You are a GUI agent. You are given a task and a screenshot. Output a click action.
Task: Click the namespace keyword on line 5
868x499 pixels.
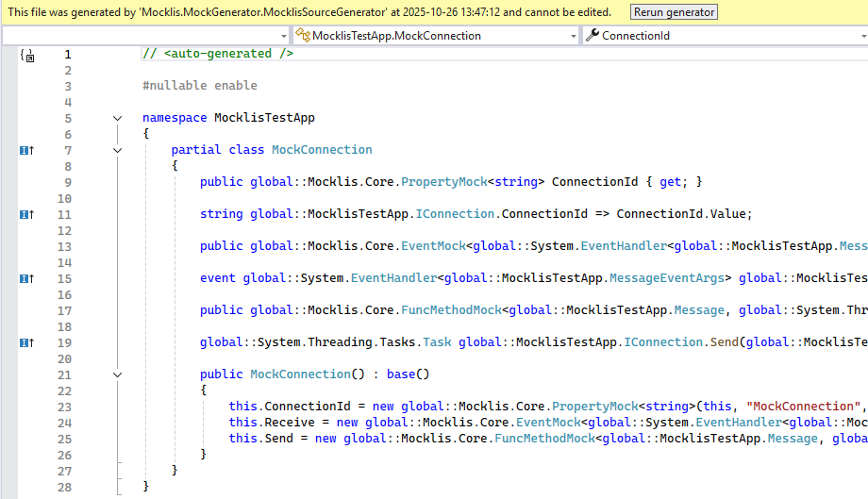[x=175, y=117]
